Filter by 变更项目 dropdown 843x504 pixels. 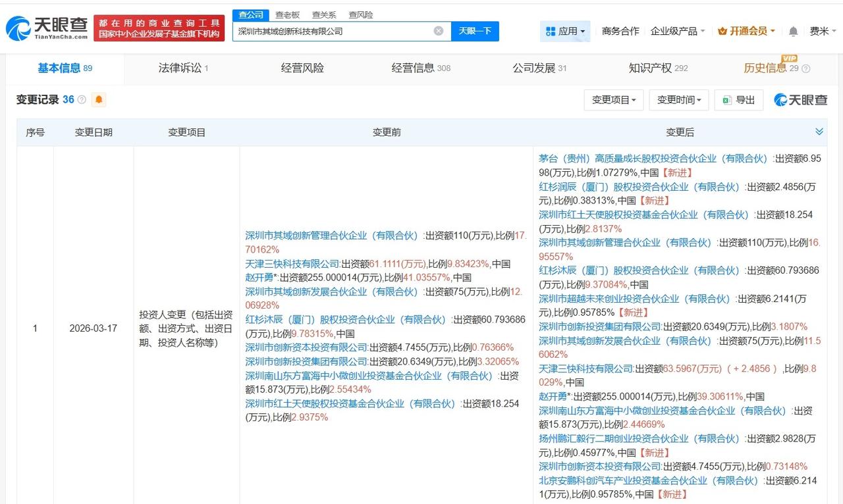pos(614,100)
